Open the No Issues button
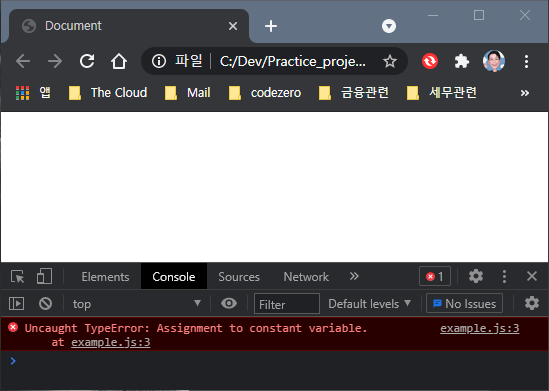Screen dimensions: 549x391 (x=464, y=303)
